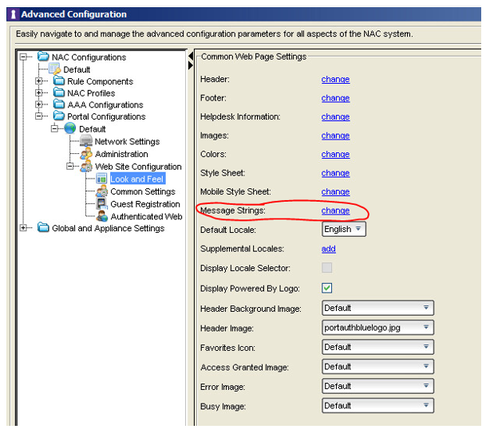Image resolution: width=490 pixels, height=437 pixels.
Task: Expand Global and Appliance Settings node
Action: [x=23, y=228]
